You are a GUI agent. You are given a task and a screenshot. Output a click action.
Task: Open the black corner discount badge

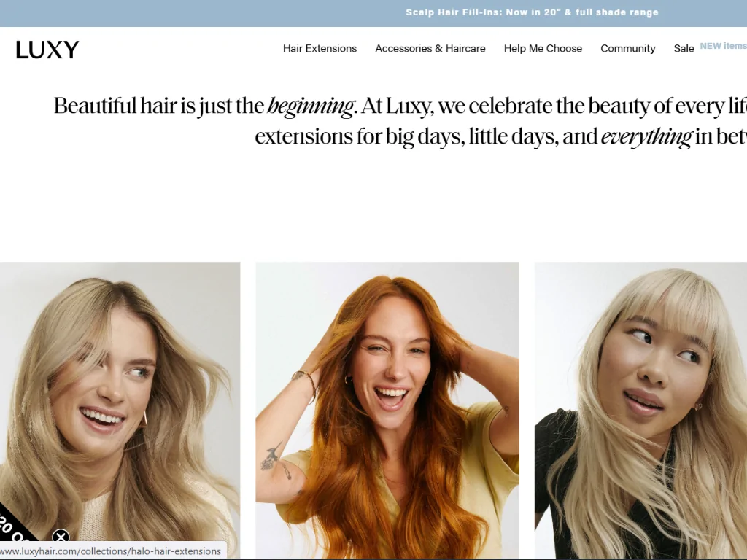pos(16,525)
